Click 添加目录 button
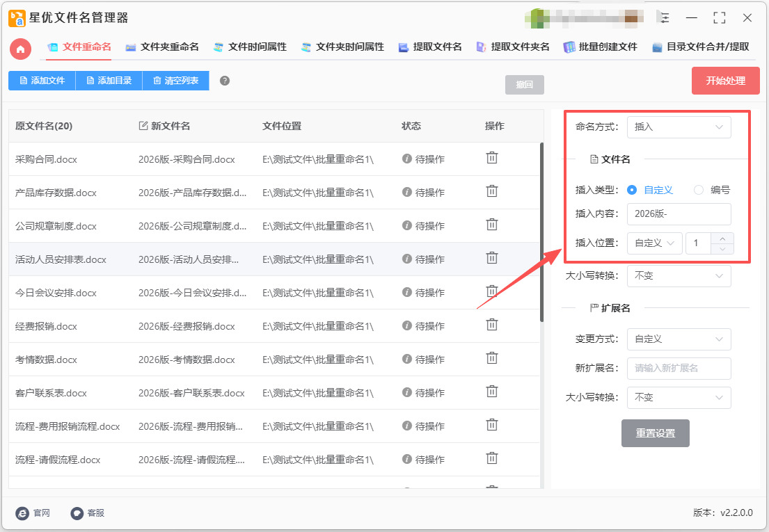769x532 pixels. (x=109, y=81)
